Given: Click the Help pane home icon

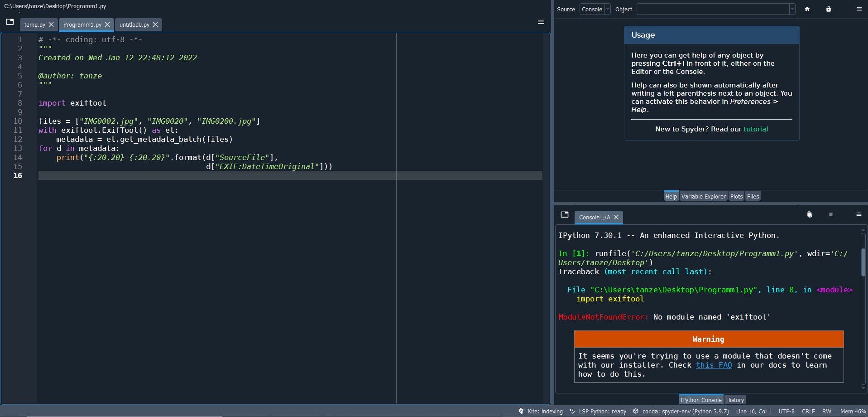Looking at the screenshot, I should (x=807, y=9).
